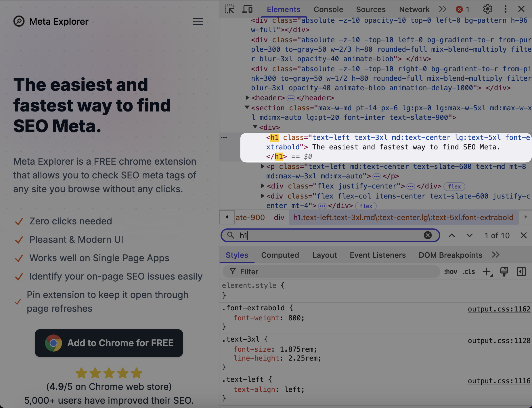Click the first rating star

[81, 373]
